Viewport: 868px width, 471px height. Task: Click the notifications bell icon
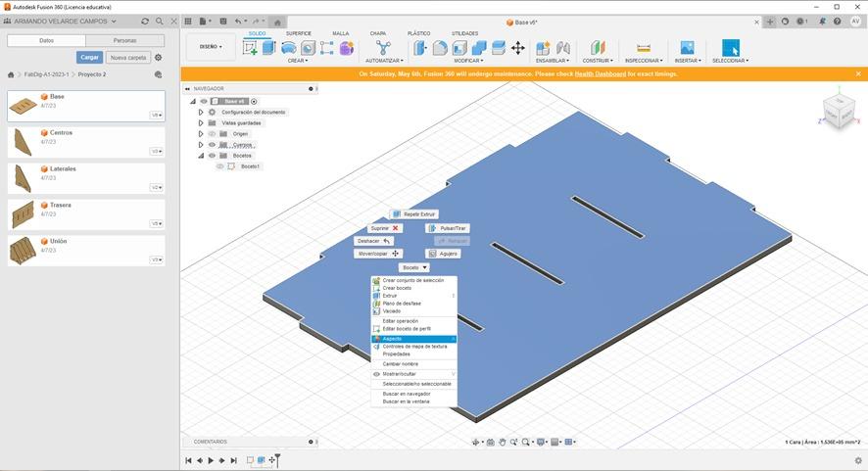pyautogui.click(x=822, y=22)
